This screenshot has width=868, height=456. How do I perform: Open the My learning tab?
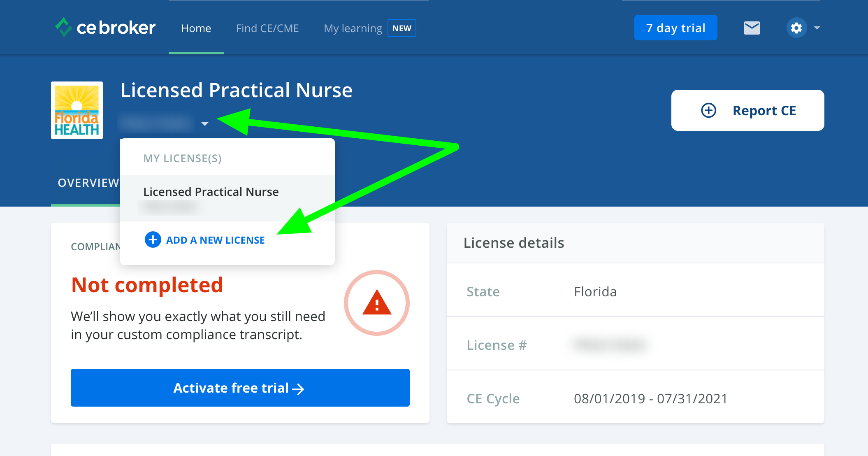coord(353,28)
